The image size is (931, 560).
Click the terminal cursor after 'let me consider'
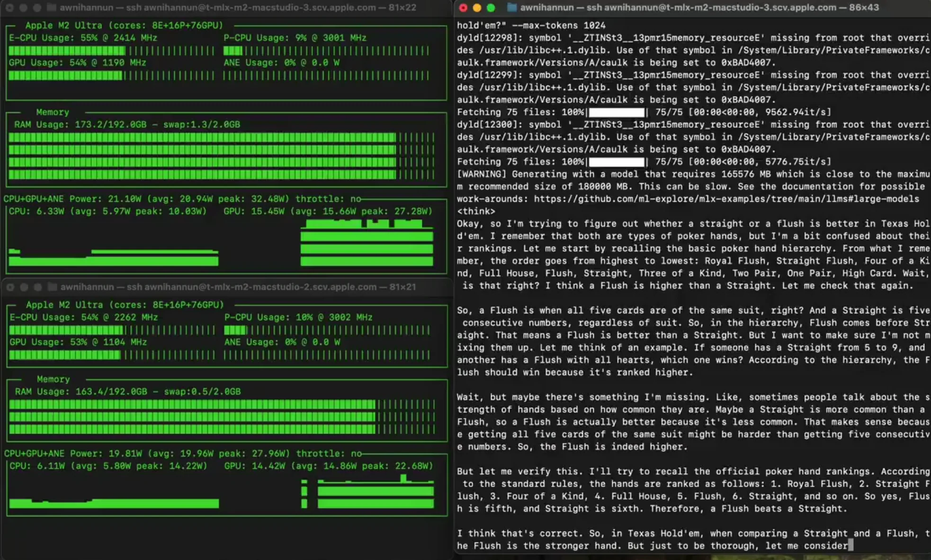pyautogui.click(x=850, y=546)
